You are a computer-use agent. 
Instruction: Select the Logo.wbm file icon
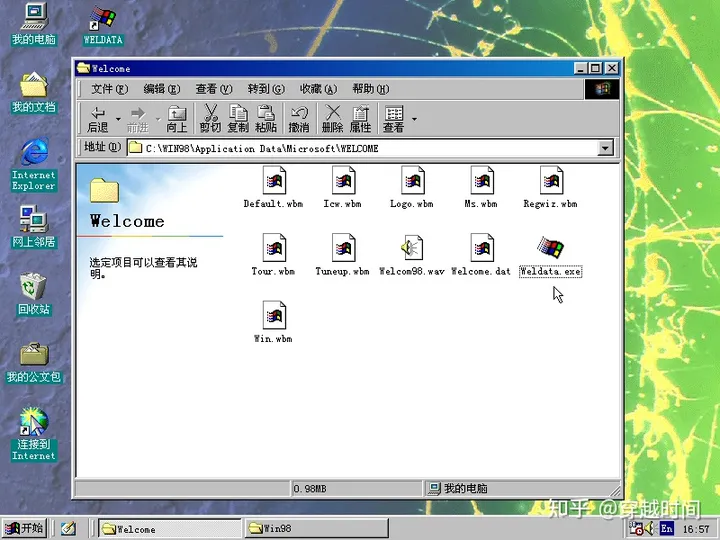pos(412,180)
